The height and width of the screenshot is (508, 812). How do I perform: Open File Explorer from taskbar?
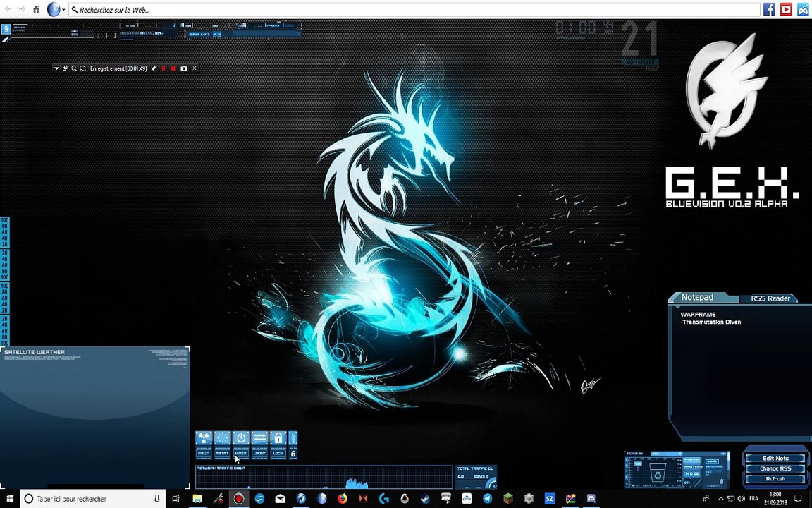point(197,499)
